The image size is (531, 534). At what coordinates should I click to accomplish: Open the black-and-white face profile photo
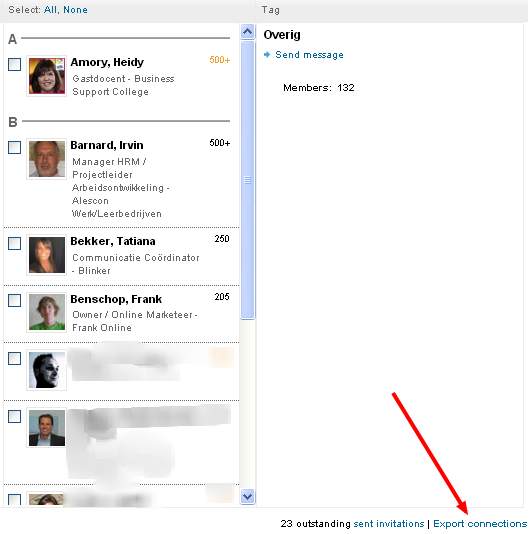(x=47, y=370)
